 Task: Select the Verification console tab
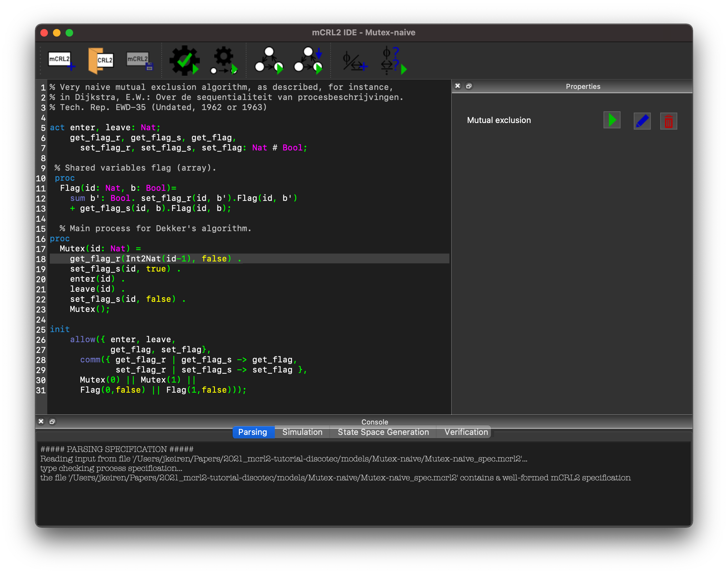point(466,432)
